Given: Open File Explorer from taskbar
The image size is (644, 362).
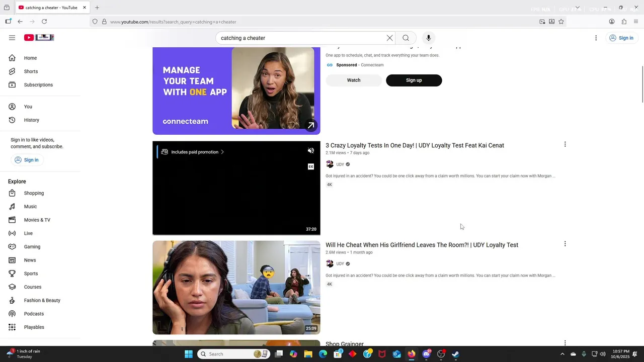Looking at the screenshot, I should click(x=308, y=354).
